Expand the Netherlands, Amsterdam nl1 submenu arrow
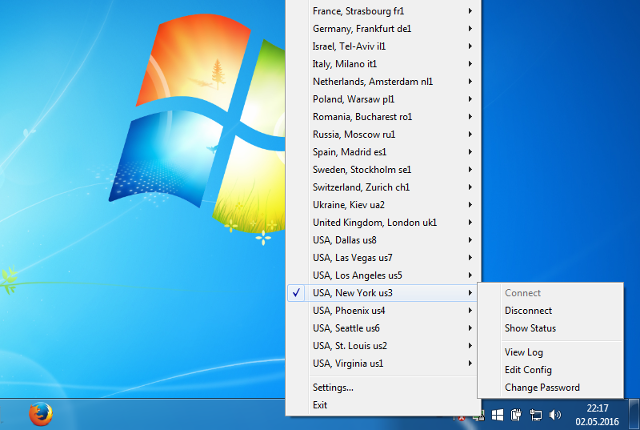This screenshot has height=430, width=640. pyautogui.click(x=470, y=81)
